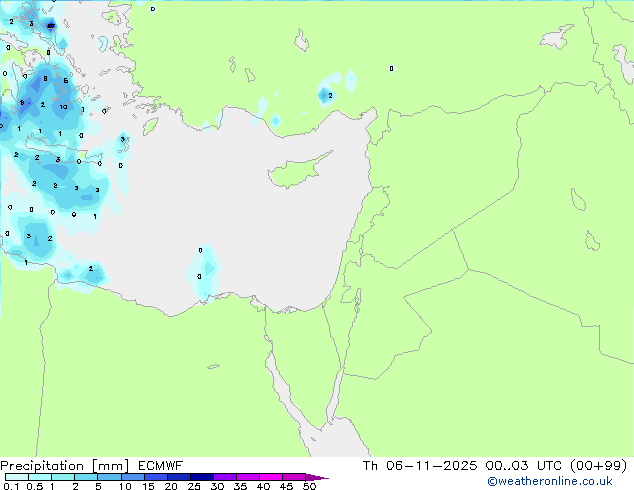The width and height of the screenshot is (634, 490).
Task: Click the island of Cyprus on the map
Action: (295, 172)
